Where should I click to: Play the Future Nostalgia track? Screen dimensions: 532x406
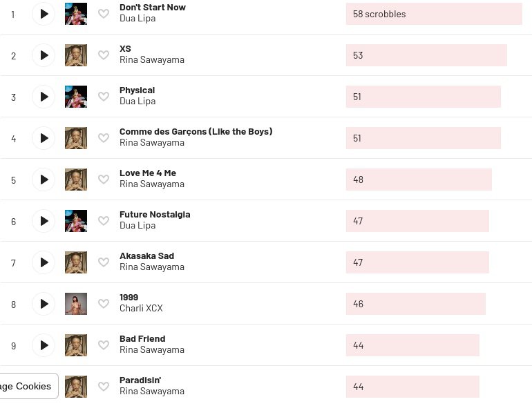click(44, 221)
